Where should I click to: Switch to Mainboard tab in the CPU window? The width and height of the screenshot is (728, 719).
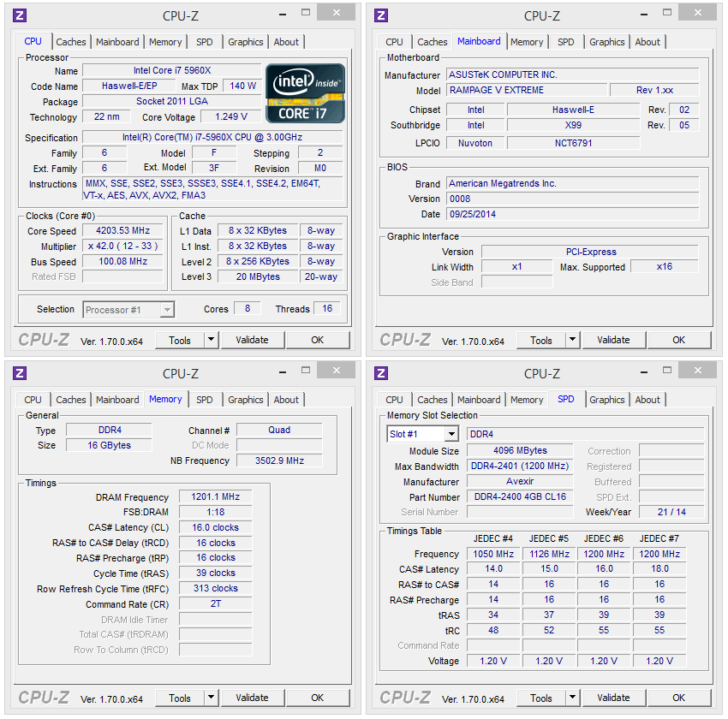[x=117, y=42]
